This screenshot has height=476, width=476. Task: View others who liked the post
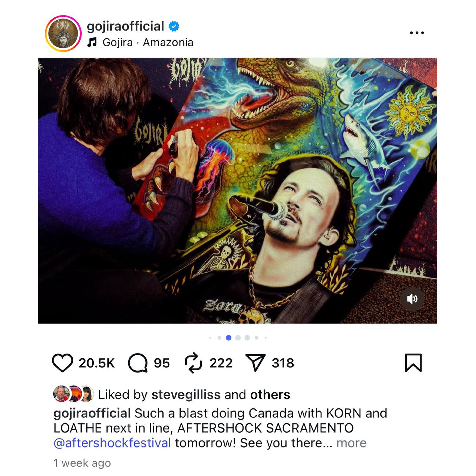click(x=270, y=394)
